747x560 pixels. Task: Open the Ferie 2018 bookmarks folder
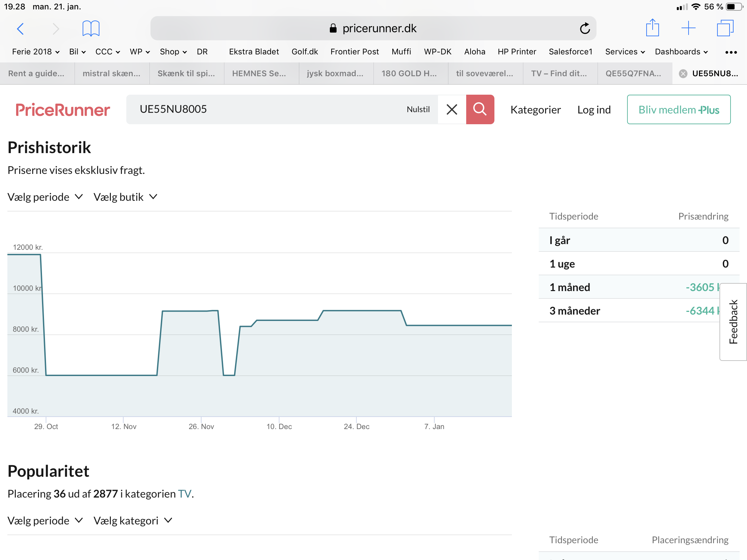click(x=36, y=52)
